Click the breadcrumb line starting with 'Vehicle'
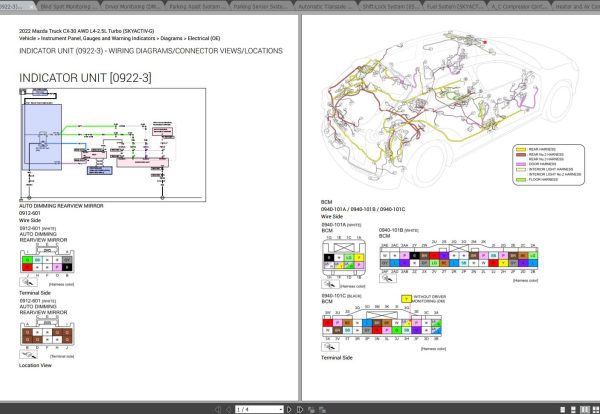The height and width of the screenshot is (414, 600). 119,38
